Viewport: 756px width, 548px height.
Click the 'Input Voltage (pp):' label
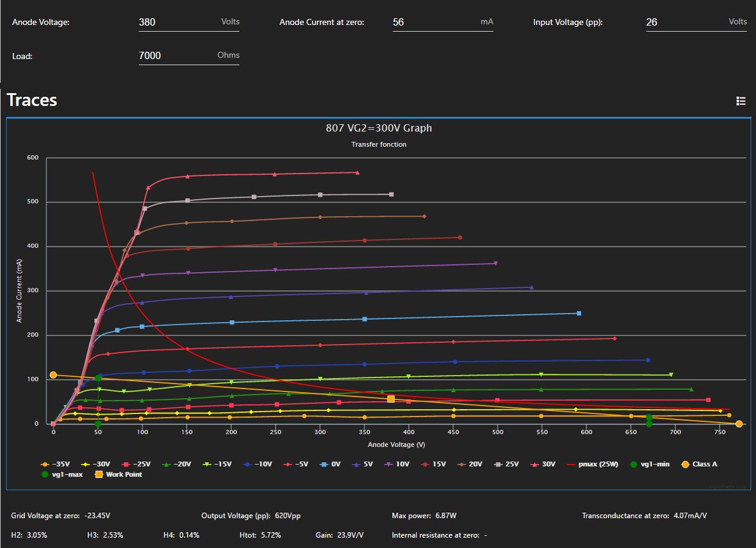click(x=568, y=22)
